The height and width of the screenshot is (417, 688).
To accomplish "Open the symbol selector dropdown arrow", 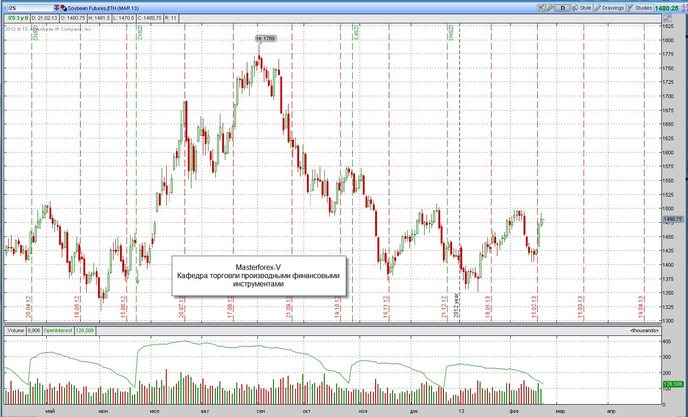I will [x=57, y=8].
